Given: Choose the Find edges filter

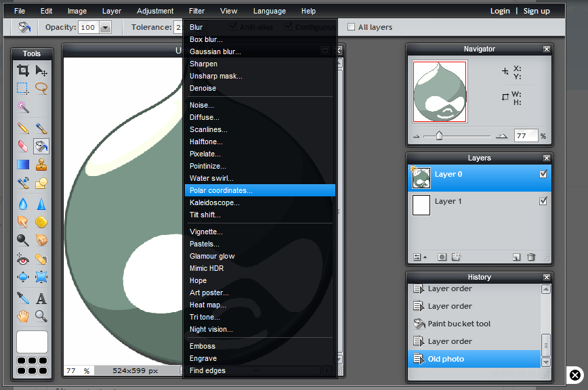Looking at the screenshot, I should pyautogui.click(x=260, y=370).
